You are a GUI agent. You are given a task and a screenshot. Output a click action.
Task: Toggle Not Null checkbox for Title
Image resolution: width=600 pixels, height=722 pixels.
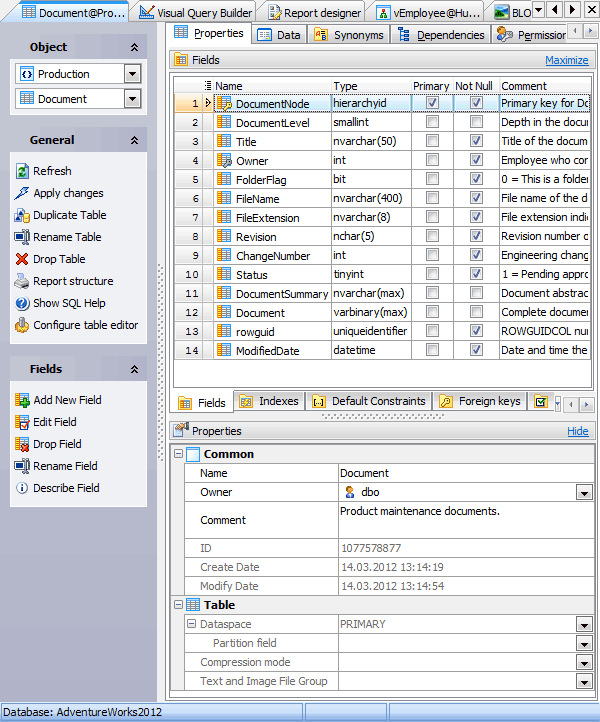point(476,140)
